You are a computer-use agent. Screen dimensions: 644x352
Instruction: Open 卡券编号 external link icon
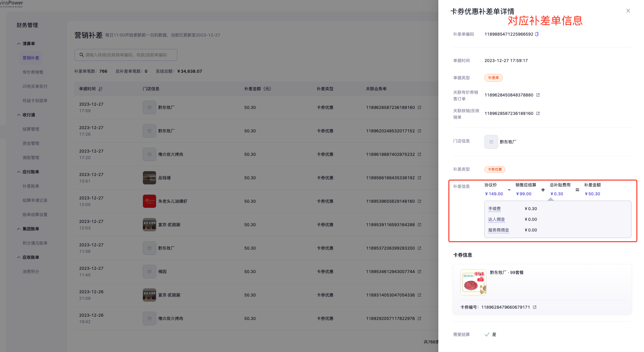coord(534,307)
